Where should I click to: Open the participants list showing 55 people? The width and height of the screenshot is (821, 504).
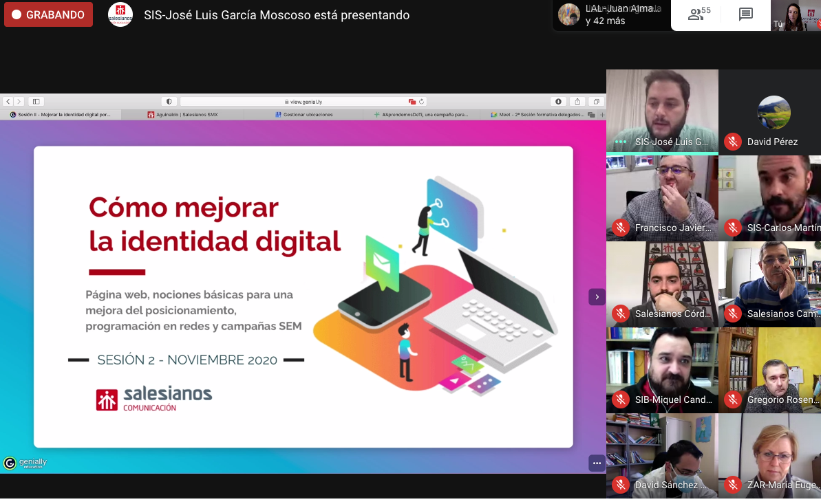click(699, 14)
